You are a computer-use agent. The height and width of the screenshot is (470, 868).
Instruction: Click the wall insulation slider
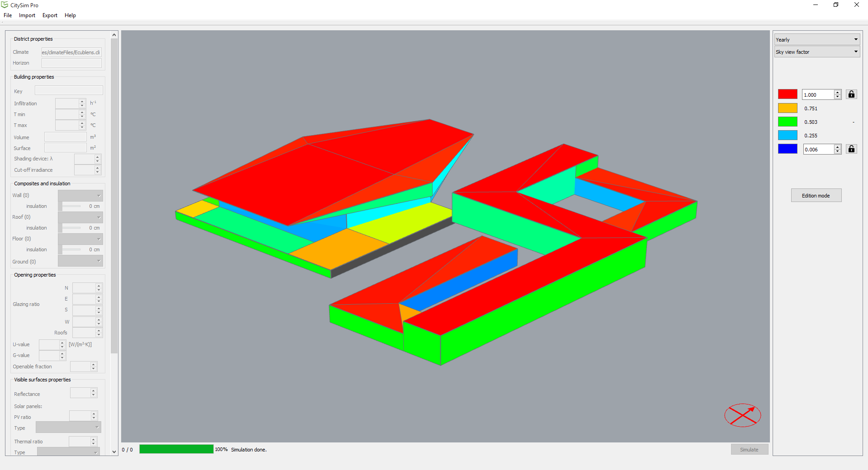click(x=71, y=207)
